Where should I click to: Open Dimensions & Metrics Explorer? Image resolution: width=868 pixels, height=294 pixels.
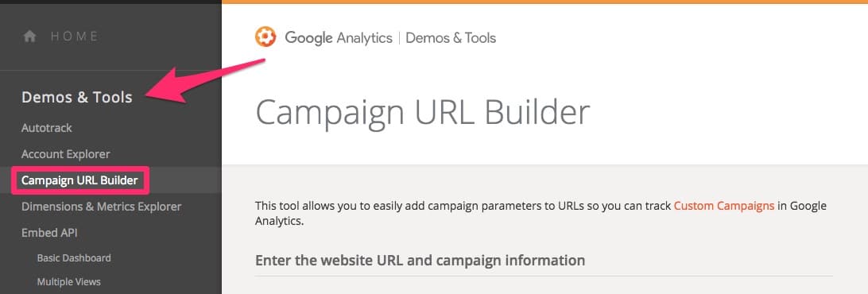[x=101, y=207]
